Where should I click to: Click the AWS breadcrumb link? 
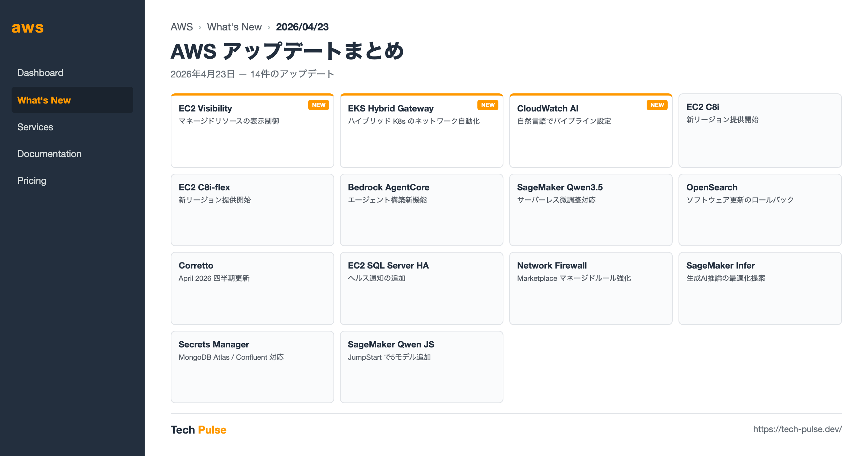pos(182,27)
